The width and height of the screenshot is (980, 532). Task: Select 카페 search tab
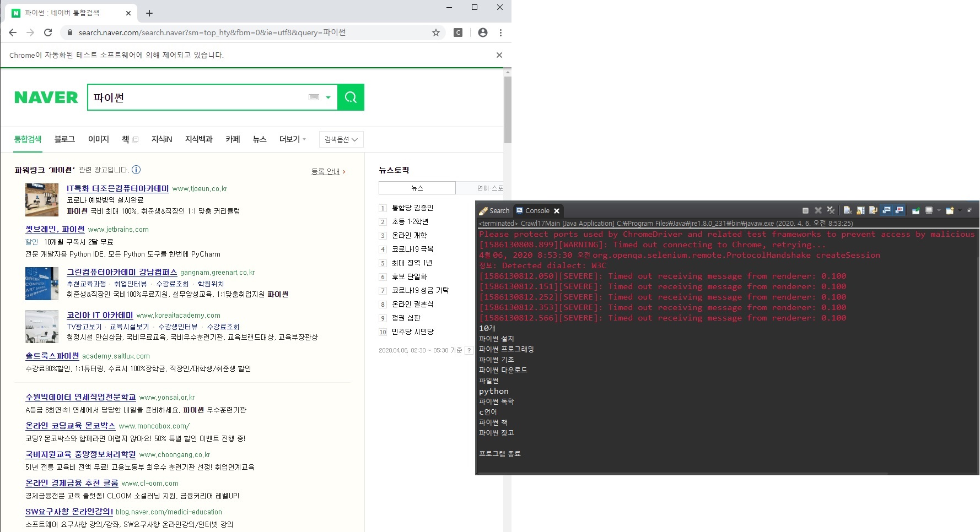[233, 139]
